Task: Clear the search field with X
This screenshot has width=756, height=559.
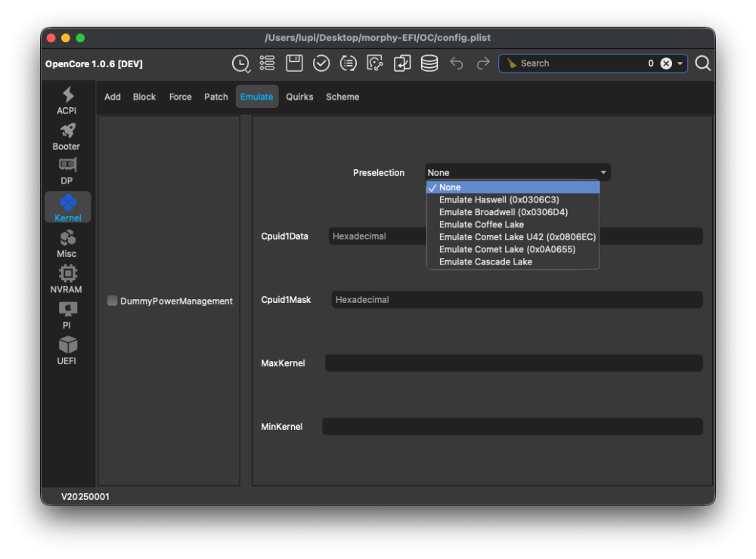Action: click(x=666, y=63)
